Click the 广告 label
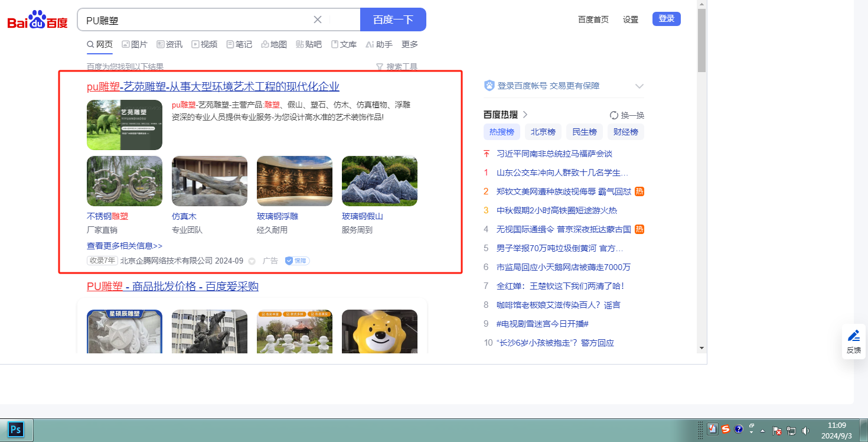The height and width of the screenshot is (442, 868). [x=270, y=261]
